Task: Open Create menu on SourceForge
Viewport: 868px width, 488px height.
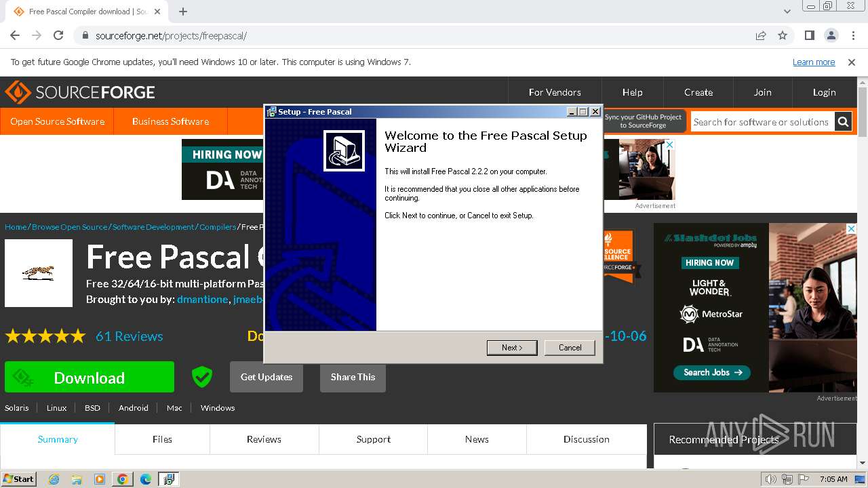Action: [x=698, y=92]
